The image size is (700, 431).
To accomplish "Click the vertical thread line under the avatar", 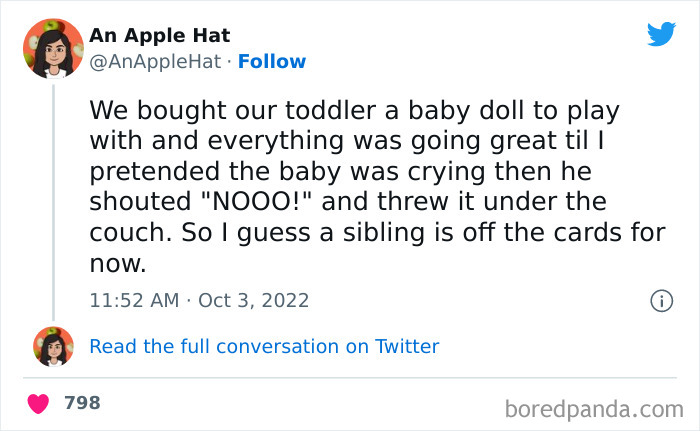I will pos(53,200).
